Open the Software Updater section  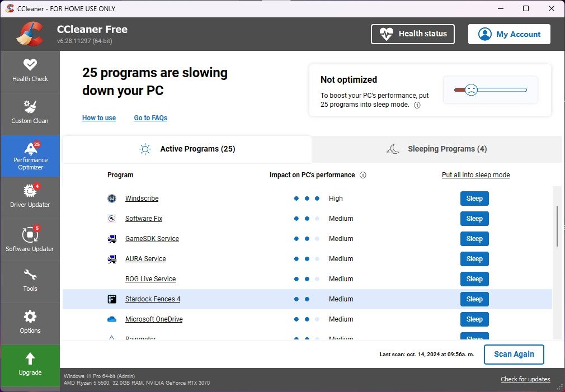30,239
